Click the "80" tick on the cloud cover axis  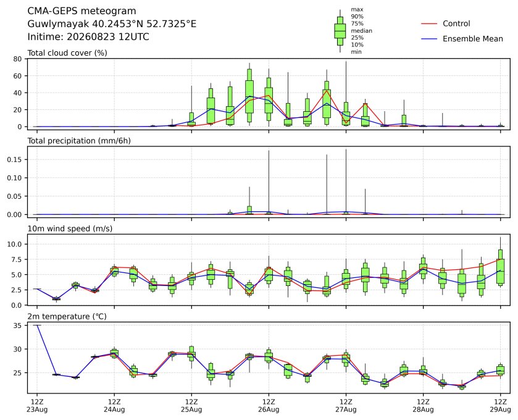click(17, 59)
